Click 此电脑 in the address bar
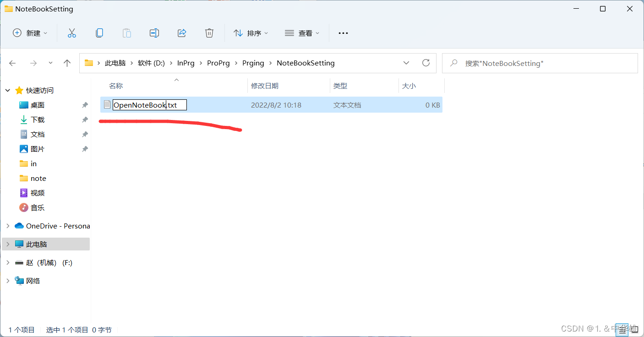644x337 pixels. pos(115,63)
